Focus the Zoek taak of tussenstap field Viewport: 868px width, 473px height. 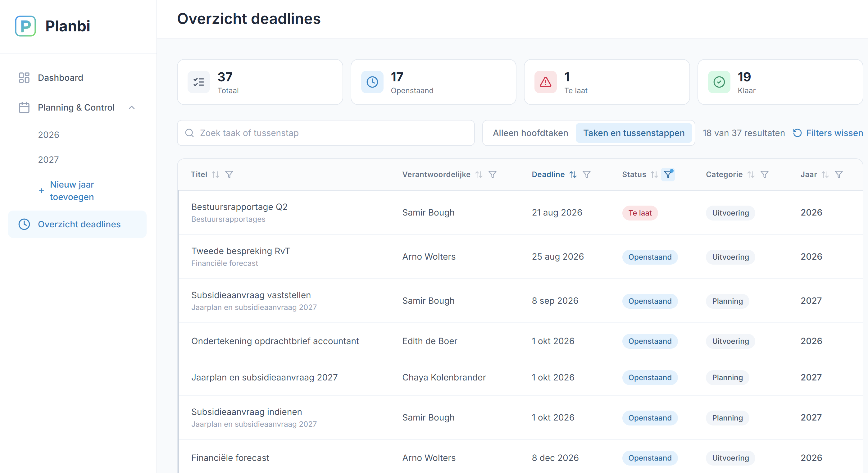point(326,133)
